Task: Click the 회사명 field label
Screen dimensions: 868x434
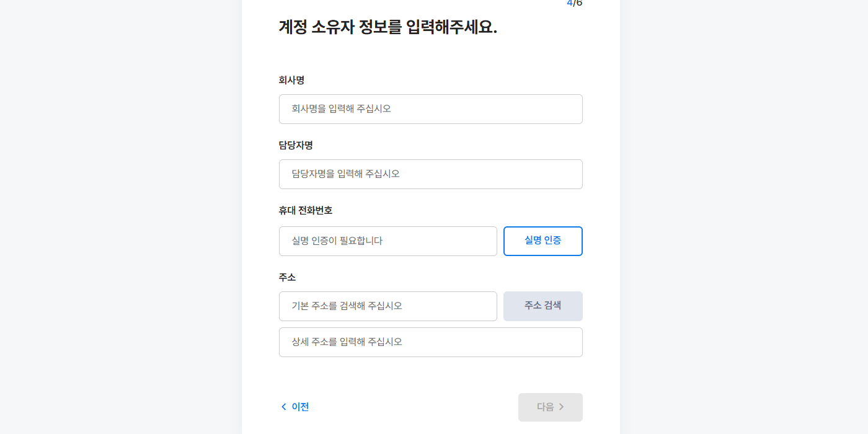Action: point(291,80)
